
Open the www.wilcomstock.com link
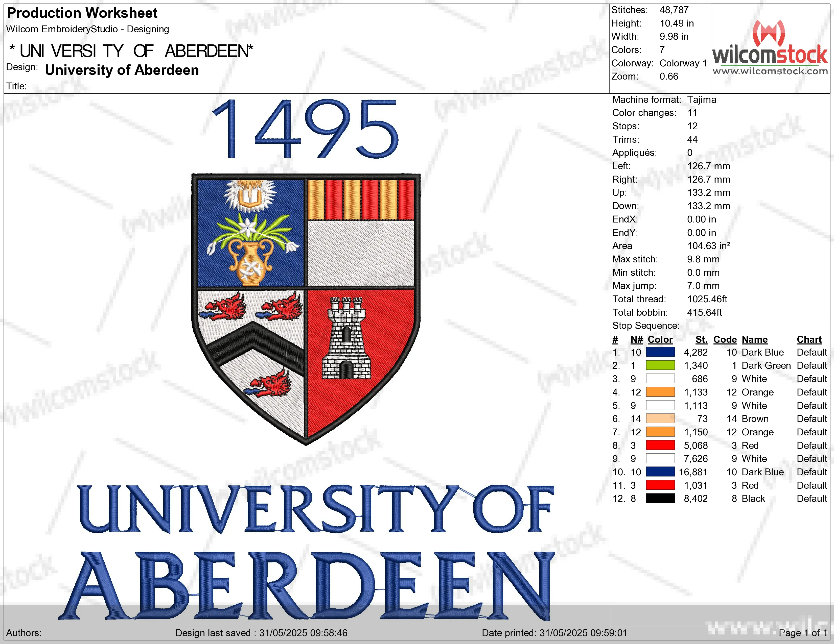point(770,71)
